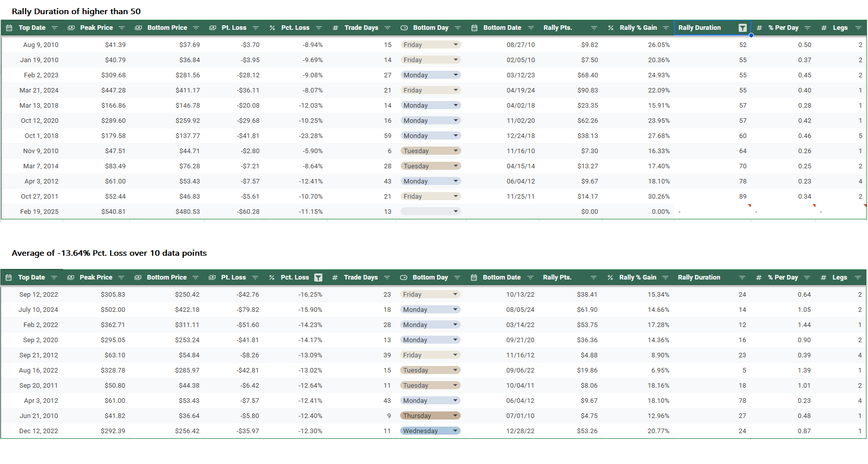Open filter menu for lower Rally Pts. column
Screen dimensions: 868x464
(594, 277)
